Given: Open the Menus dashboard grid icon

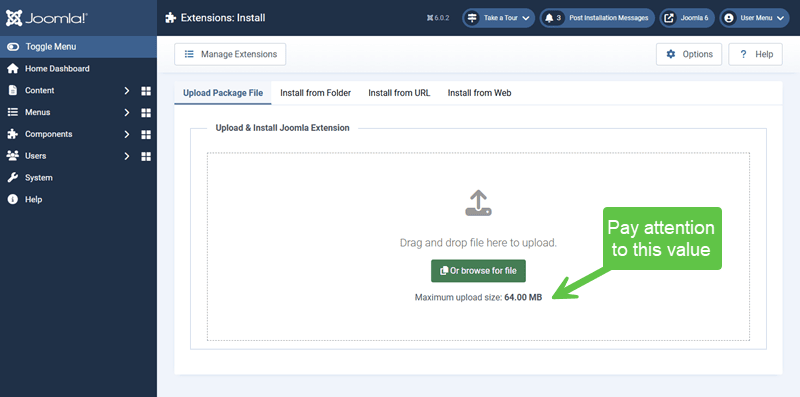Looking at the screenshot, I should click(x=146, y=113).
